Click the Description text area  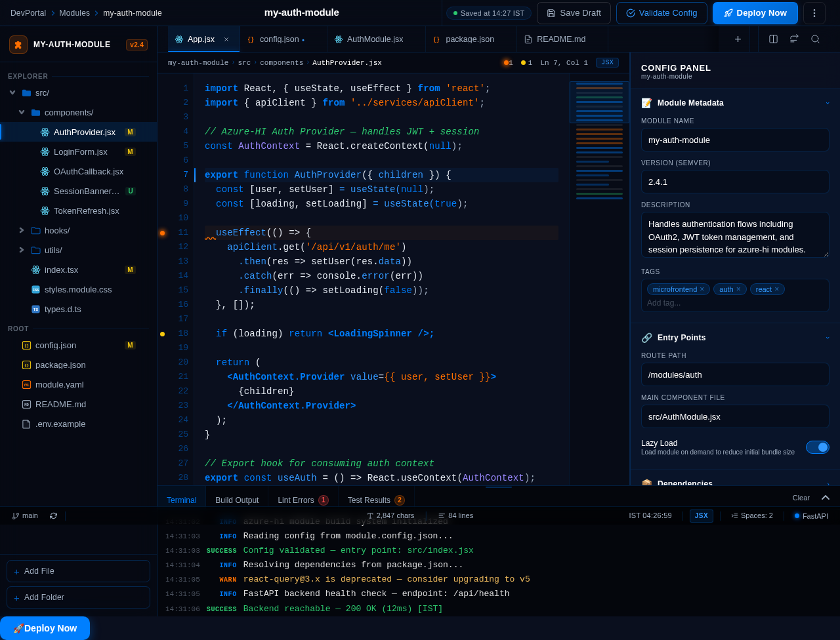tap(735, 235)
